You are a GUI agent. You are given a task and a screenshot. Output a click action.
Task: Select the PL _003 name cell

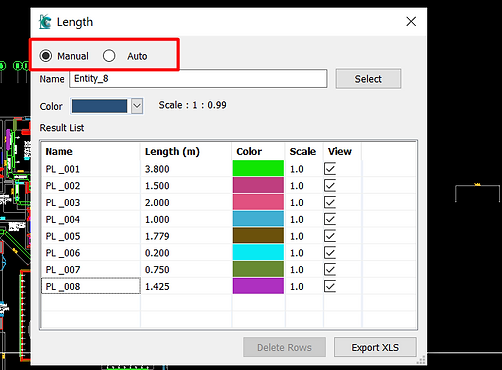[91, 202]
